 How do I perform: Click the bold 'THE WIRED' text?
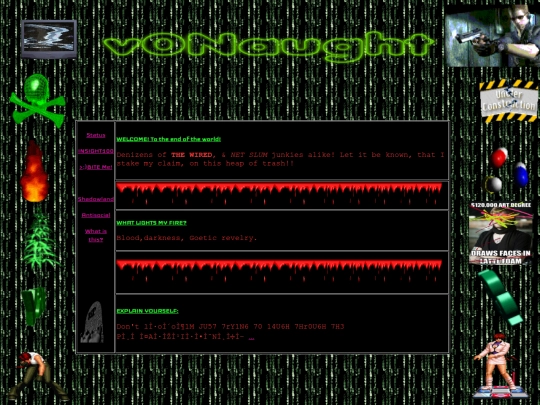[191, 155]
